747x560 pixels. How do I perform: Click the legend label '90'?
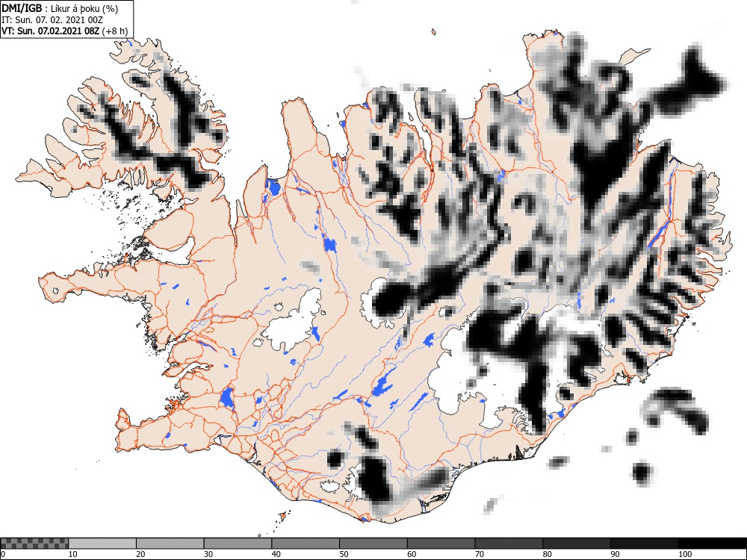click(x=615, y=554)
